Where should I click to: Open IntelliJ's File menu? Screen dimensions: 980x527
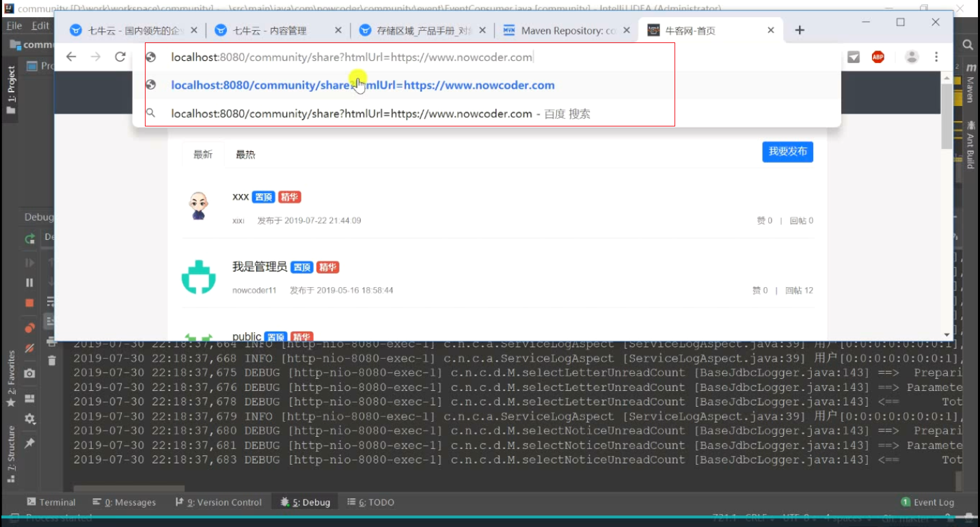(14, 25)
